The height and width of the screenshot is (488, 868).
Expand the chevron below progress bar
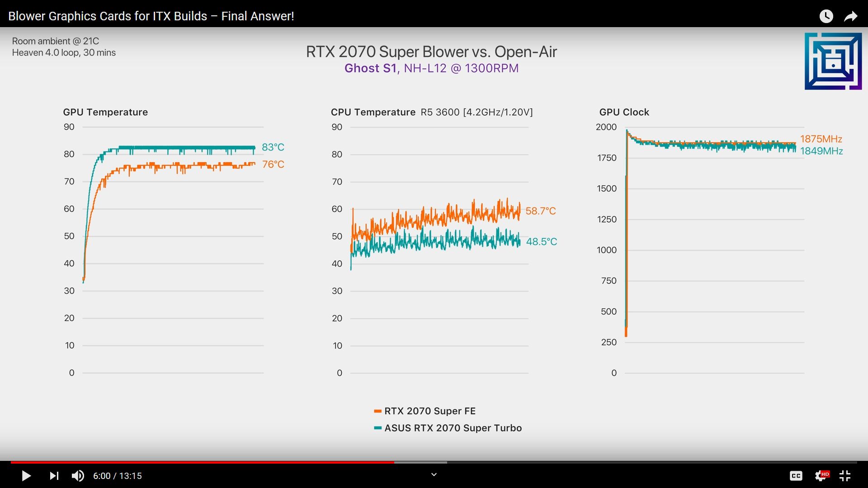[434, 474]
